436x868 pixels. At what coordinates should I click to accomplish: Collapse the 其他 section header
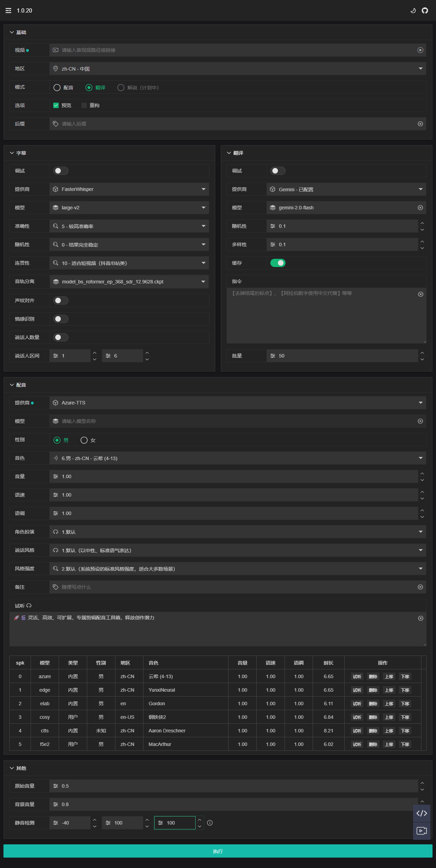point(12,768)
